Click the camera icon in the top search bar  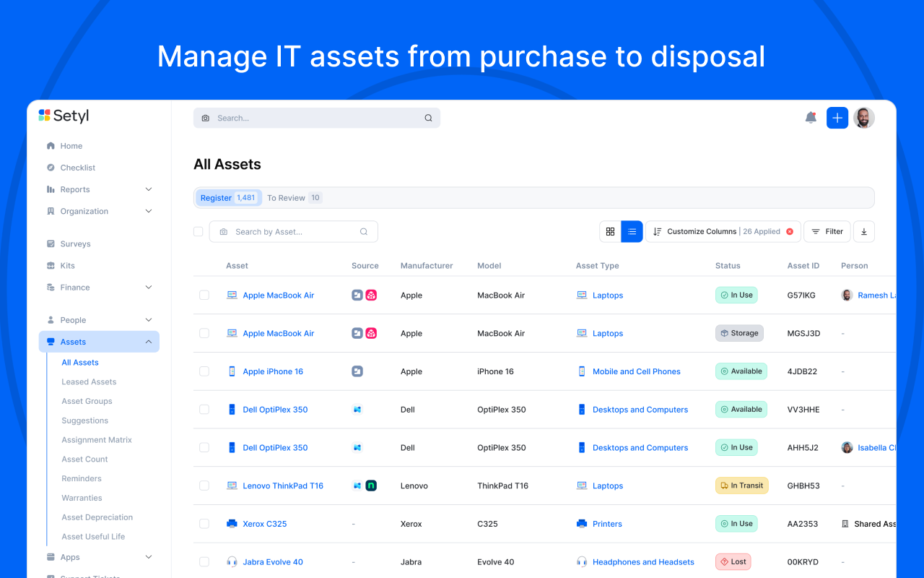pyautogui.click(x=205, y=117)
